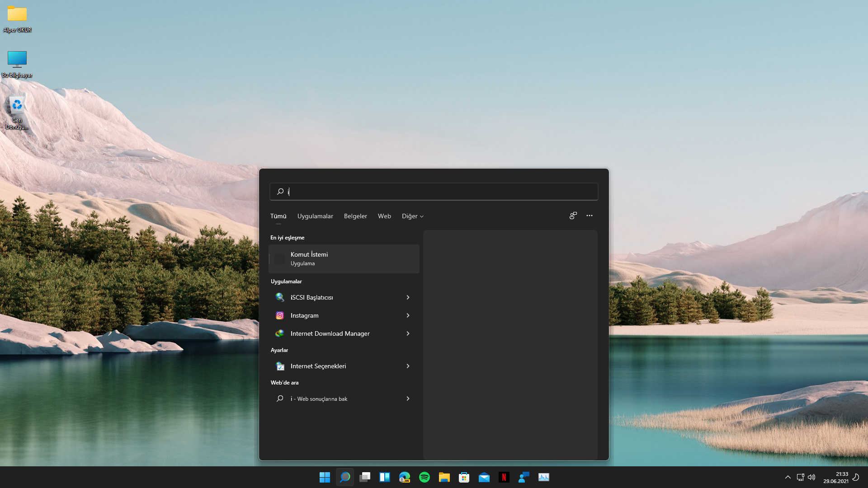Open the search feedback icon button

pyautogui.click(x=573, y=216)
